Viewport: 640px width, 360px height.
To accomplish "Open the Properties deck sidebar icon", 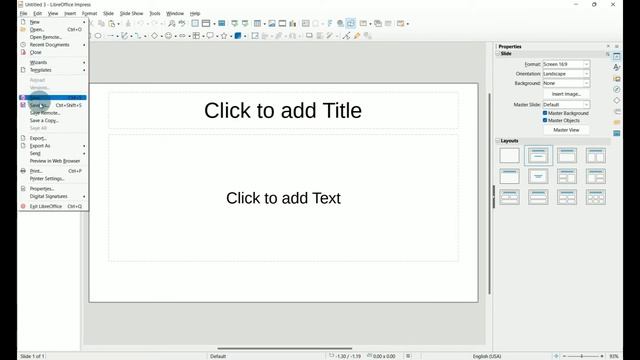I will point(617,56).
